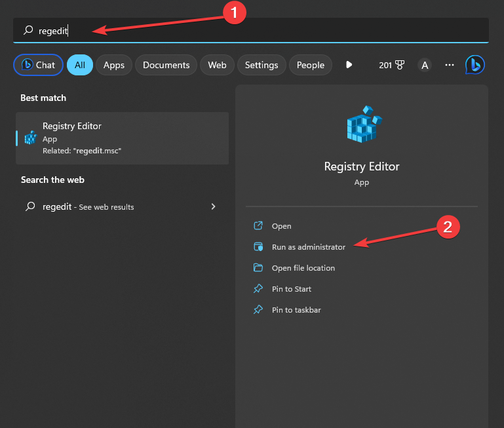This screenshot has height=428, width=504.
Task: Click the Registry Editor icon in best match
Action: [x=31, y=138]
